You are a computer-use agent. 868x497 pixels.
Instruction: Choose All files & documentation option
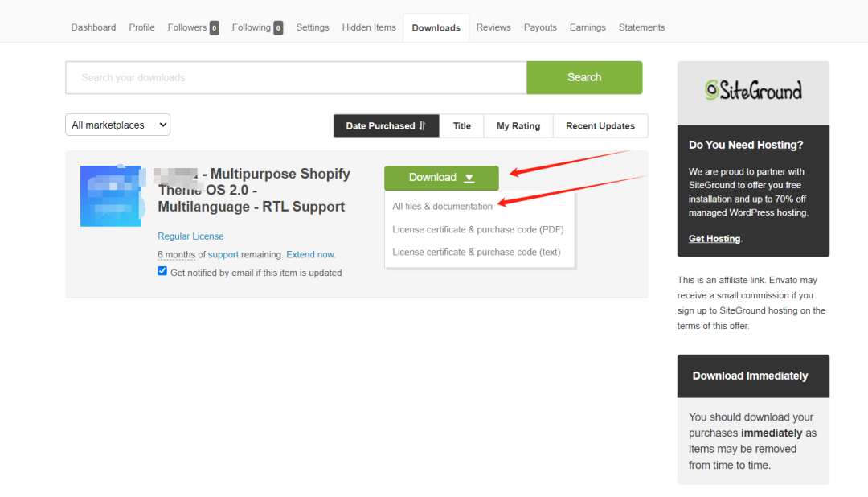(442, 207)
